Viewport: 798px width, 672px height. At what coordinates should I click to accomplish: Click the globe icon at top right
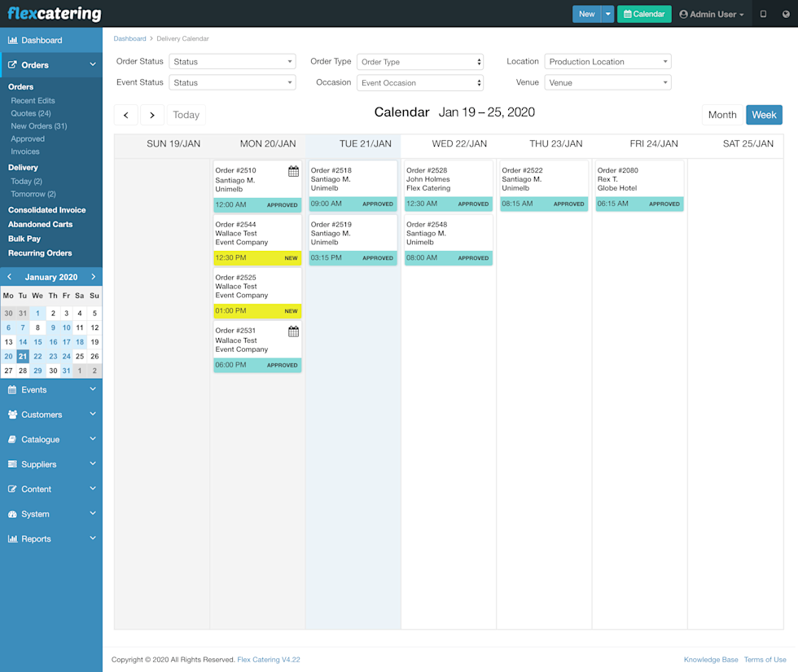tap(783, 14)
